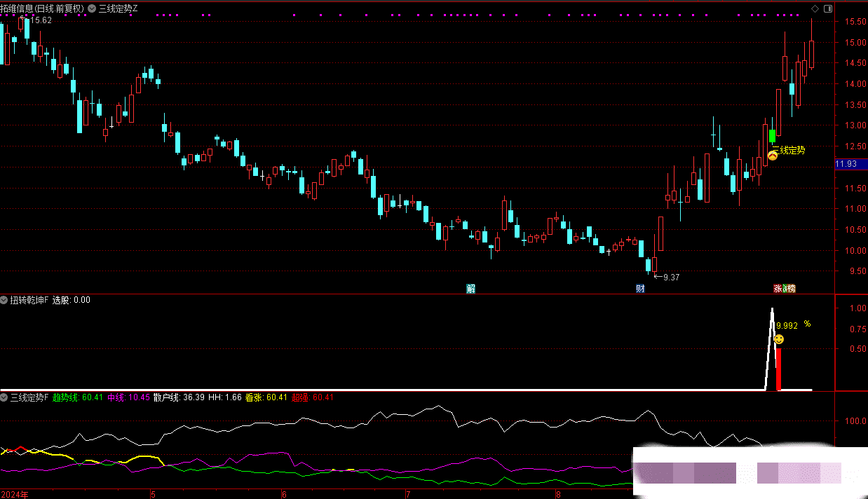This screenshot has height=499, width=868.
Task: Click the 解 info marker under the chart
Action: click(470, 288)
